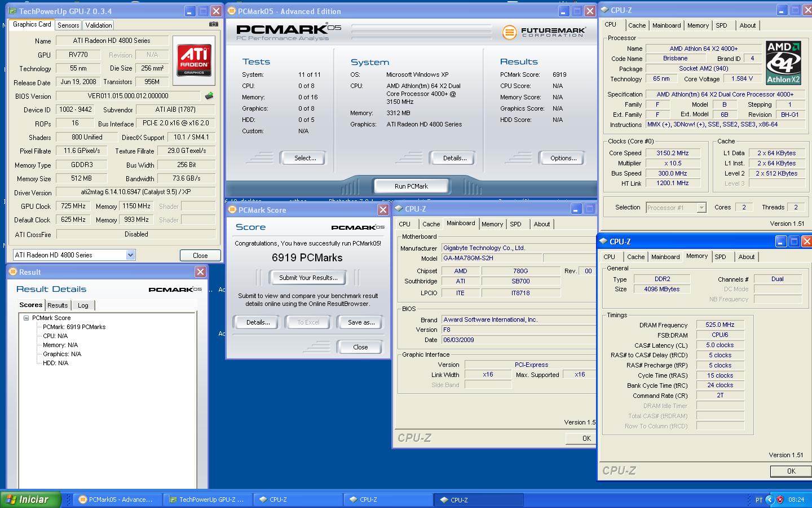
Task: Click the taskbar clock showing 08:24
Action: (x=796, y=500)
